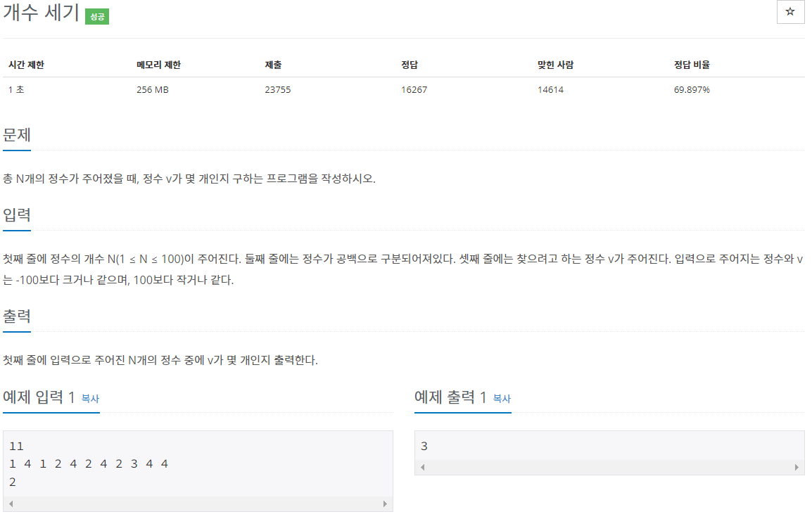Click the solvers count 14614
Viewport: 812px width, 519px height.
pos(550,89)
